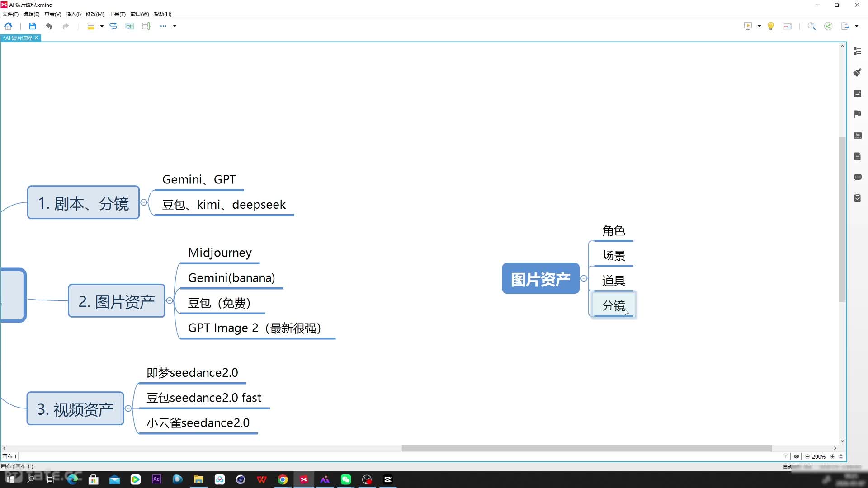Open Chrome from the taskbar
Viewport: 868px width, 488px height.
283,479
